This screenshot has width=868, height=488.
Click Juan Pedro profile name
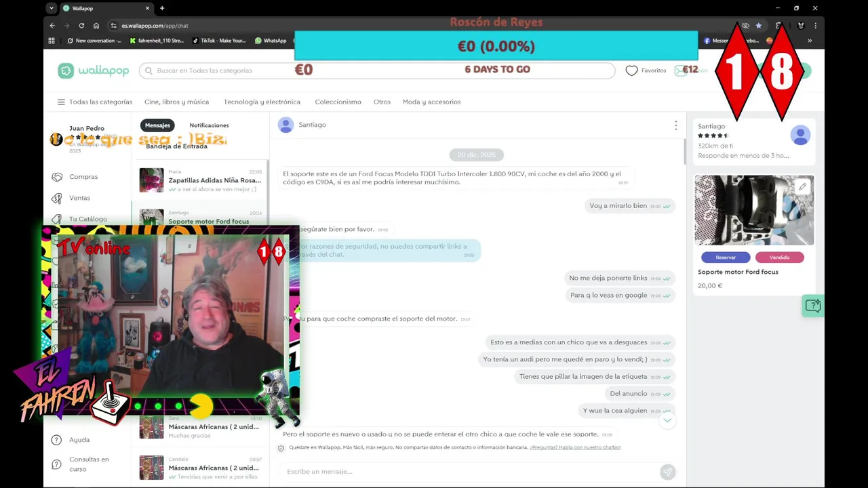point(87,128)
